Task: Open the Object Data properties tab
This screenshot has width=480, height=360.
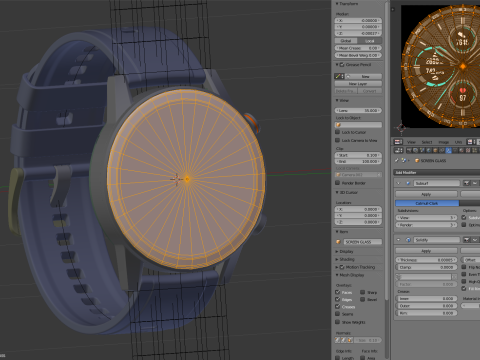Action: [x=455, y=150]
